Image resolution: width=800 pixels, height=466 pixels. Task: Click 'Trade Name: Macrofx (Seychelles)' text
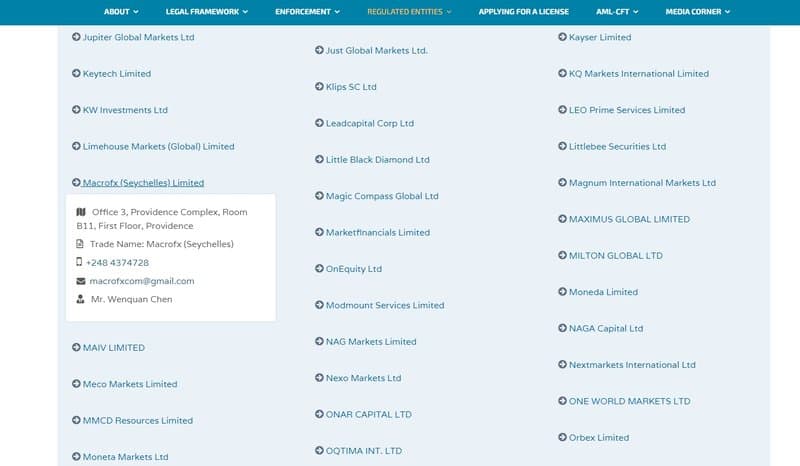click(162, 244)
